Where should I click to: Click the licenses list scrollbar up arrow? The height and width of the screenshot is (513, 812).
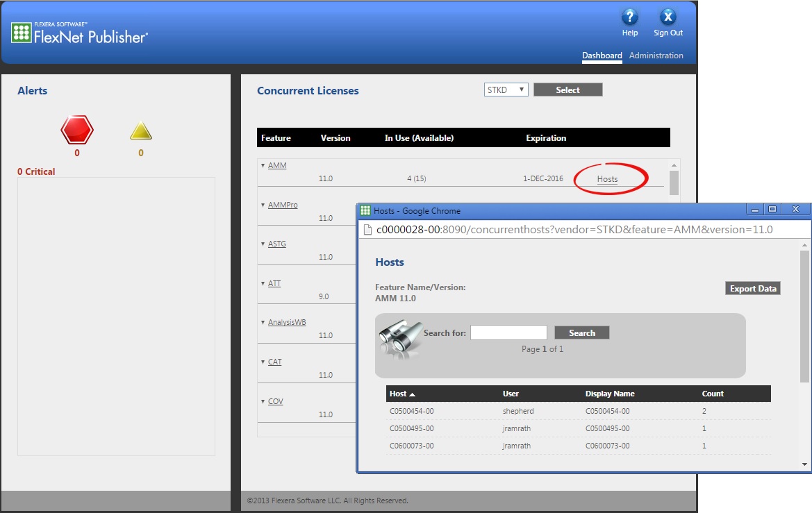tap(674, 165)
